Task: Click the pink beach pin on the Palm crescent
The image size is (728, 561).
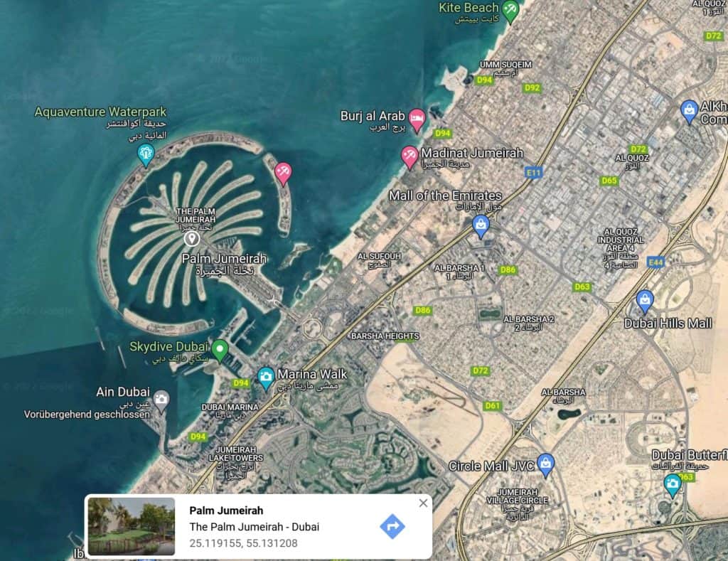Action: [x=283, y=173]
